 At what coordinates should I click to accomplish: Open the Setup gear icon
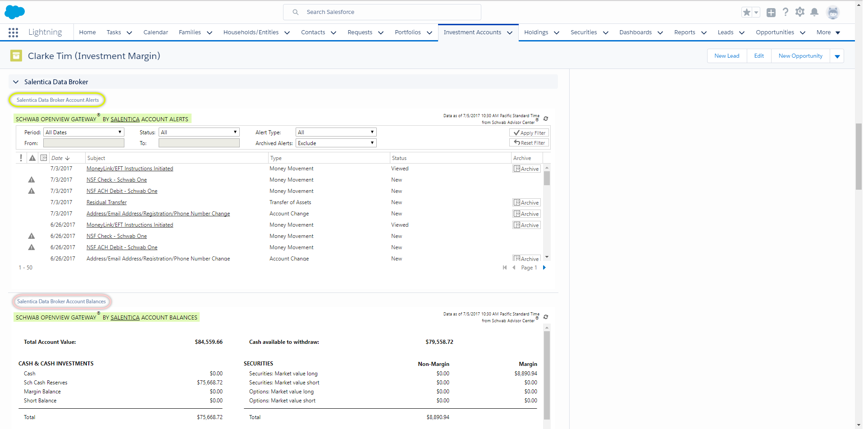point(800,12)
